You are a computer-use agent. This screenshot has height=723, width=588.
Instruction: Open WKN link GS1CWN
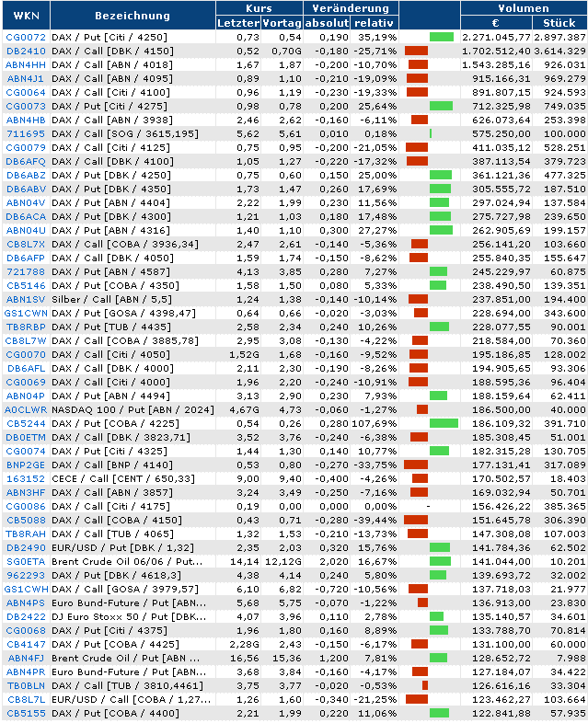click(x=26, y=314)
